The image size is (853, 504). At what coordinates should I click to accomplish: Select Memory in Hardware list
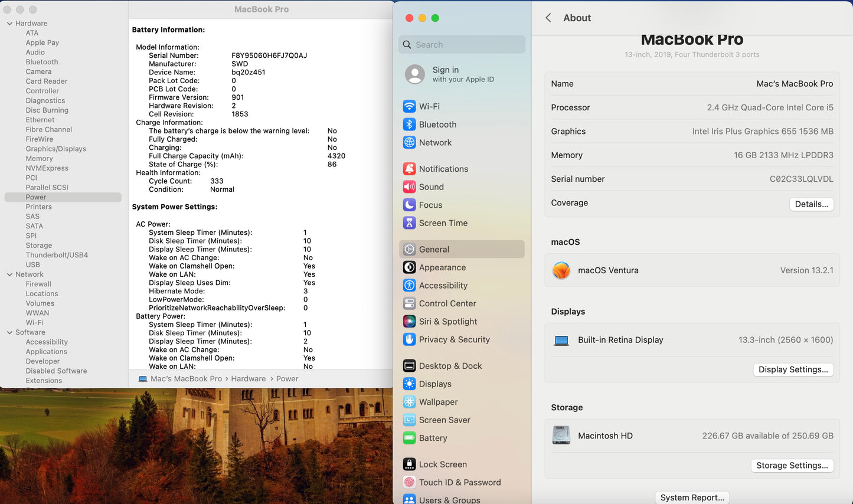pyautogui.click(x=39, y=158)
